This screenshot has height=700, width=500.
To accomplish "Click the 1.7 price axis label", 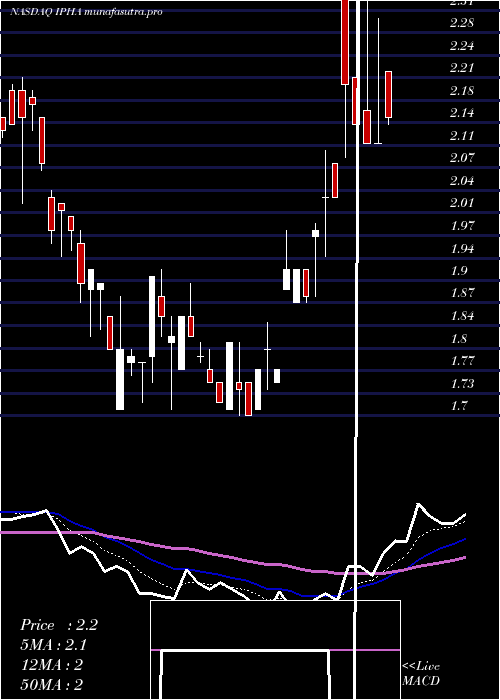I will click(458, 406).
